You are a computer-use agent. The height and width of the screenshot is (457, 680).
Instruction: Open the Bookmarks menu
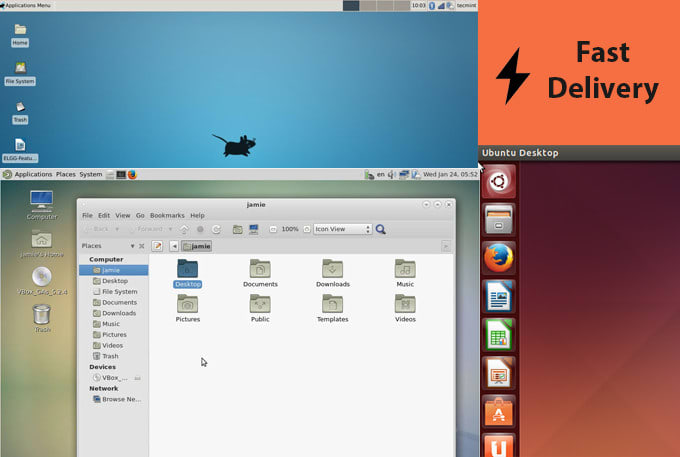point(168,215)
